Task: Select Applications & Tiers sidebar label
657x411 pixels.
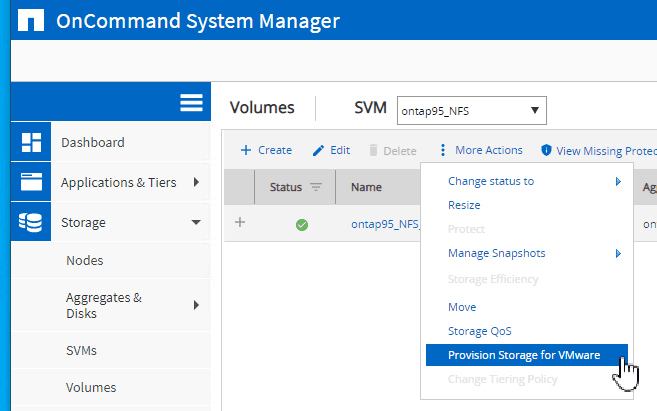Action: tap(119, 183)
